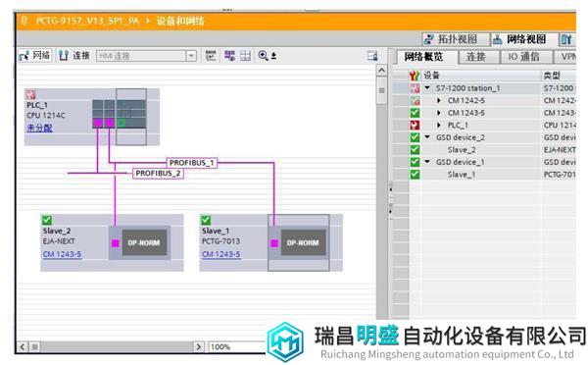Click the 未分配 link under PLC_1

tap(39, 129)
